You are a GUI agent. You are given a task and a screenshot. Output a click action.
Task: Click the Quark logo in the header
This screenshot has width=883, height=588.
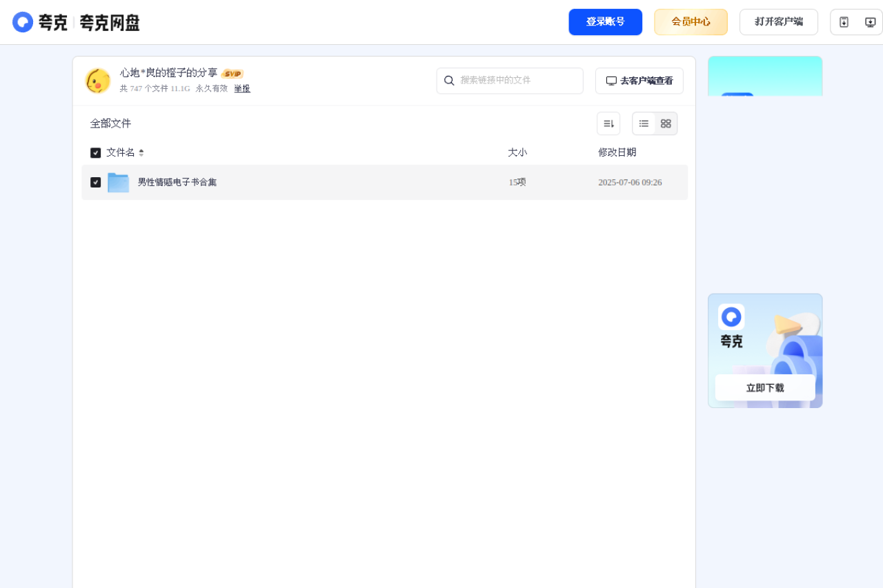(23, 21)
